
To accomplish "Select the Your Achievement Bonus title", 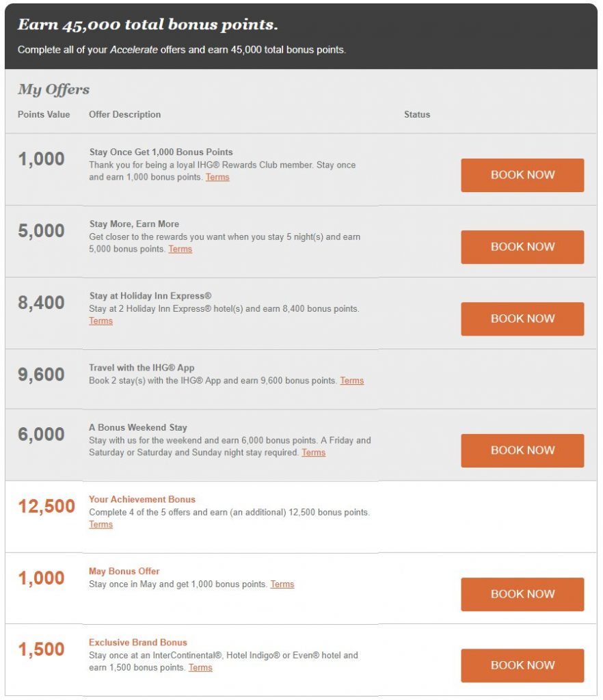I will click(142, 500).
